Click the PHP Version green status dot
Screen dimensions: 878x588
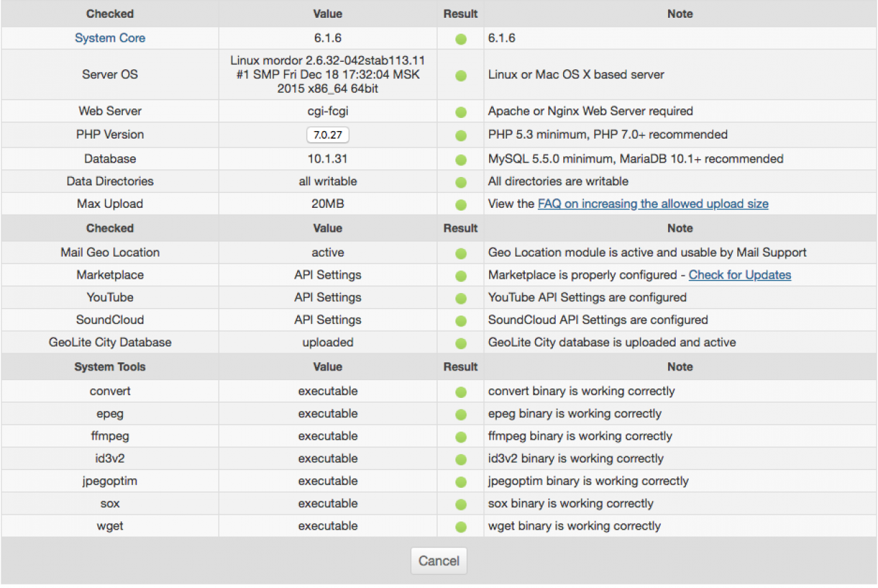(x=460, y=136)
